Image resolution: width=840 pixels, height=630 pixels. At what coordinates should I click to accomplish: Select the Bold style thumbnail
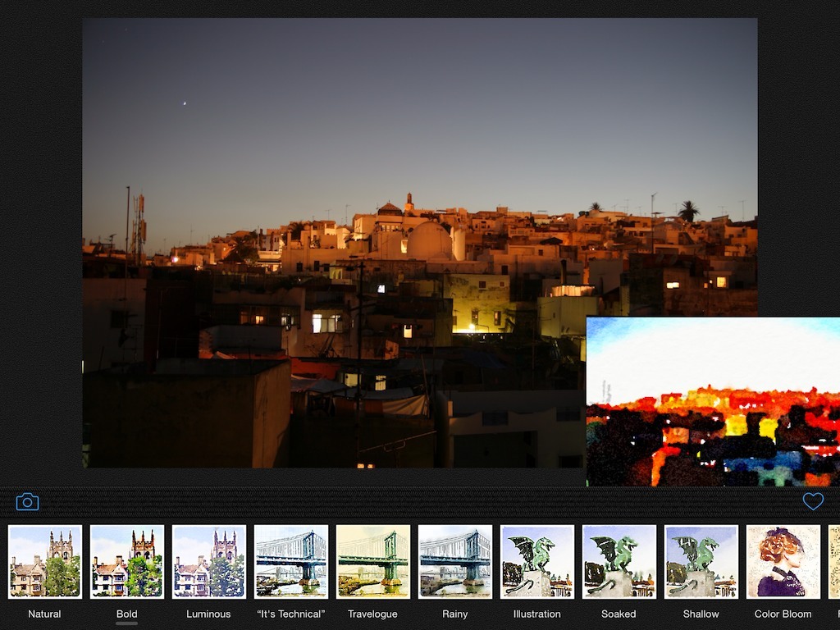point(127,561)
